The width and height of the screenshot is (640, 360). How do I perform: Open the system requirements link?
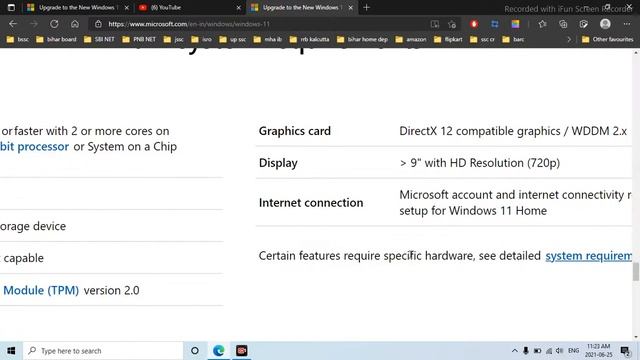589,256
